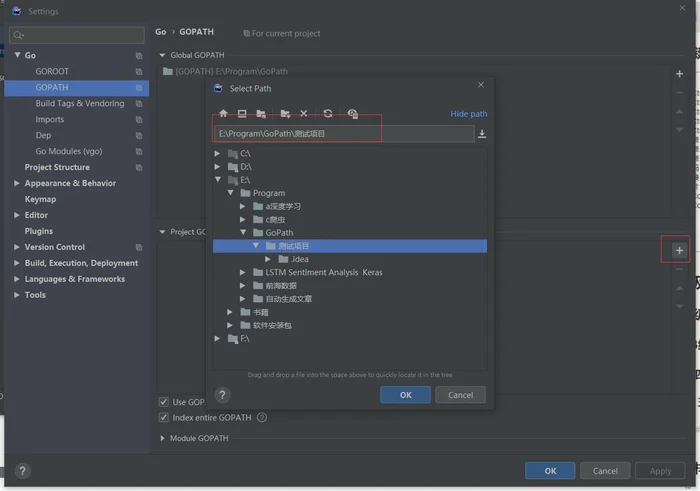Image resolution: width=700 pixels, height=491 pixels.
Task: Open the Tools settings group
Action: tap(35, 295)
